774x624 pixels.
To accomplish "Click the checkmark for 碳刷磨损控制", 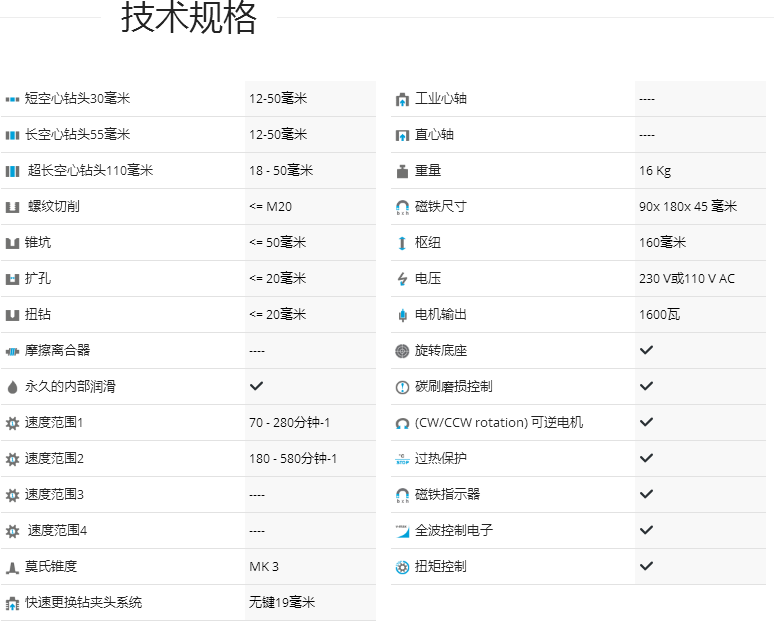I will (x=646, y=386).
